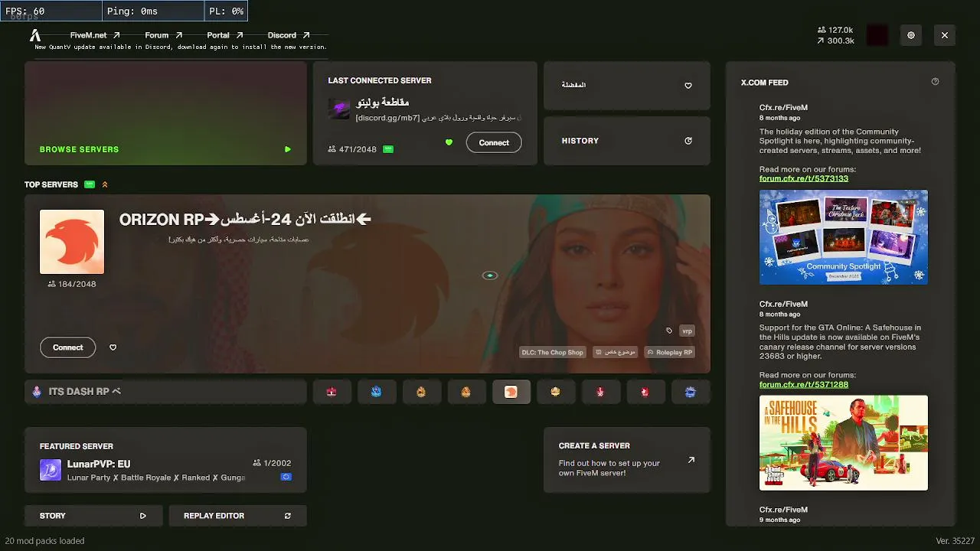This screenshot has height=551, width=980.
Task: Open Community Spotlight image
Action: point(844,237)
